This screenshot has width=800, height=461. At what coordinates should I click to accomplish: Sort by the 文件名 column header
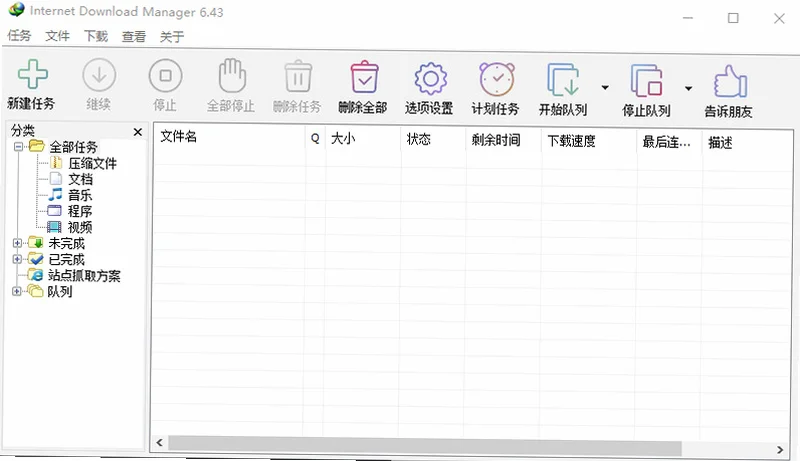coord(230,137)
